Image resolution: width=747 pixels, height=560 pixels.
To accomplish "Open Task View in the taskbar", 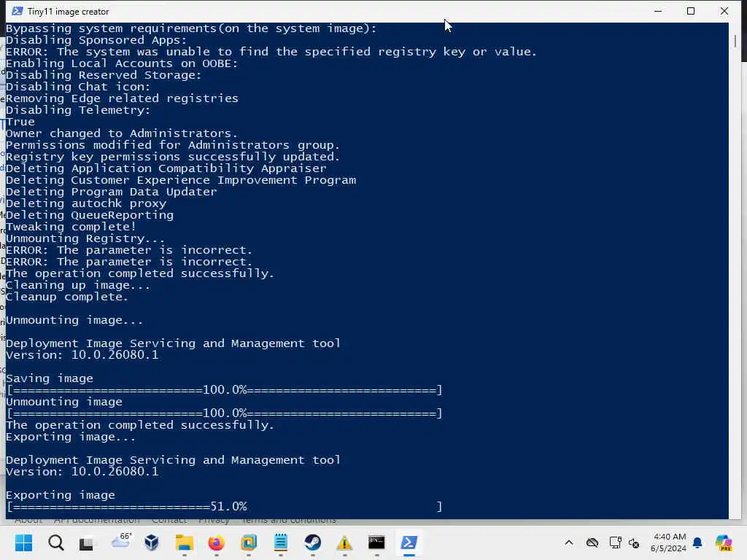I will click(86, 542).
